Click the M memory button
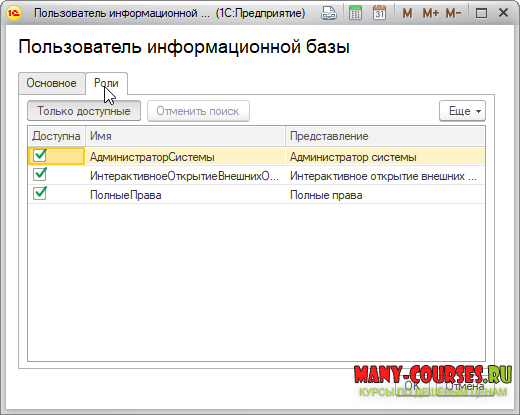Image resolution: width=520 pixels, height=415 pixels. [x=407, y=13]
